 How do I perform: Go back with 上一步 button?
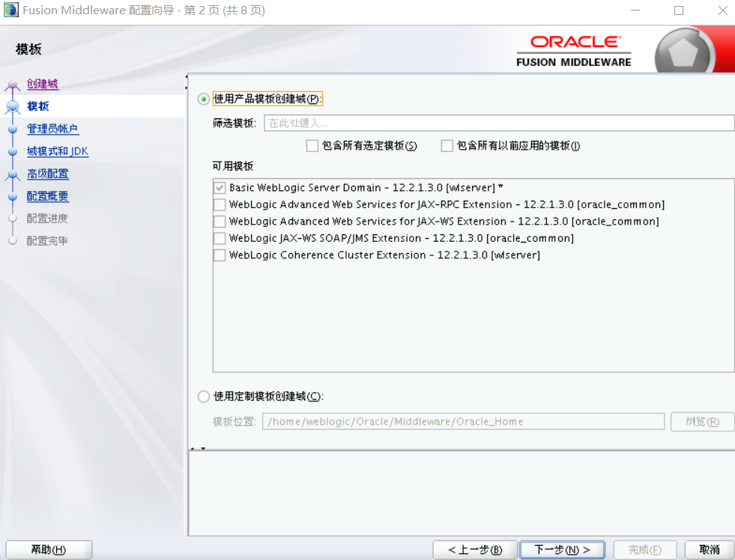tap(475, 550)
